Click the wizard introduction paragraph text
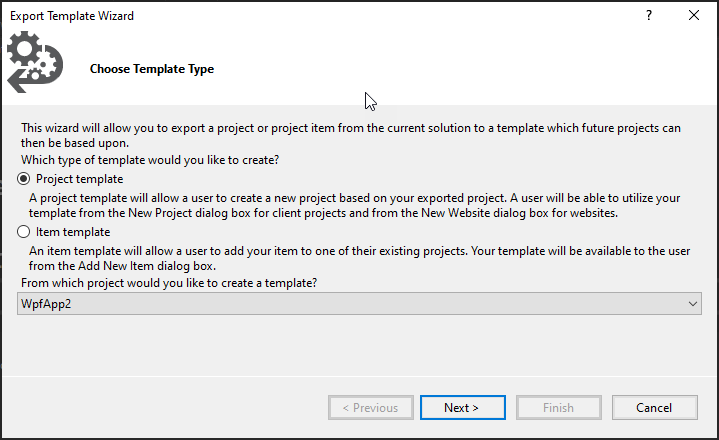 351,135
